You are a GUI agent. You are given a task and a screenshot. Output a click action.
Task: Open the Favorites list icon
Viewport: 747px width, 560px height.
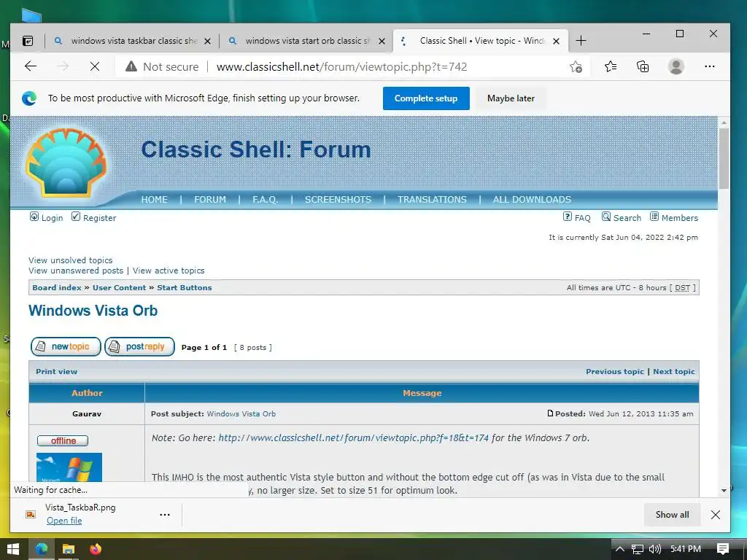(x=611, y=66)
